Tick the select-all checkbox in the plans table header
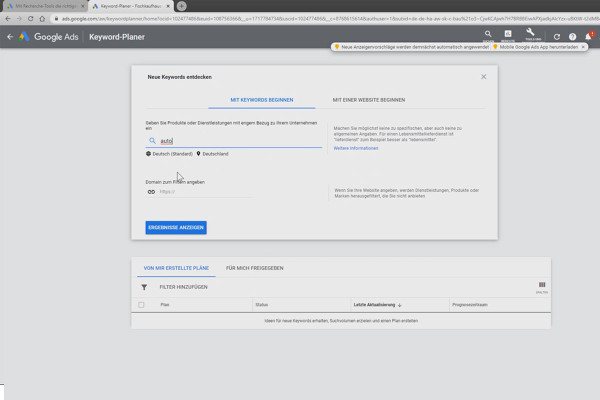Image resolution: width=600 pixels, height=400 pixels. pos(141,305)
